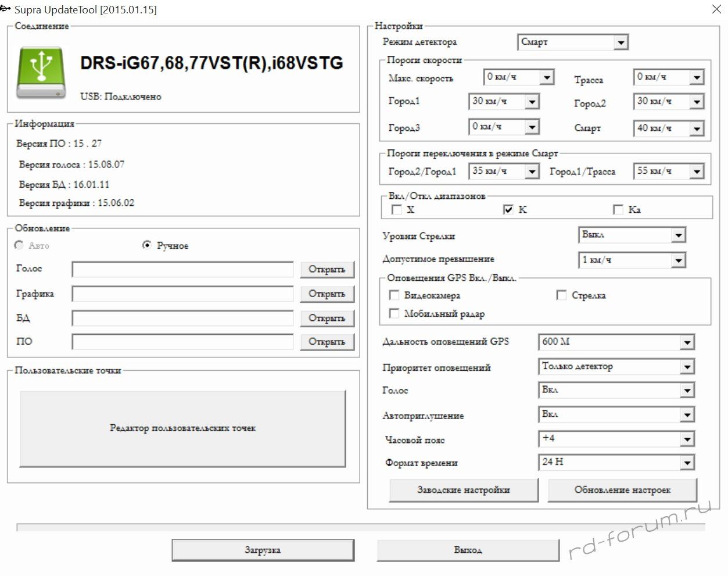The width and height of the screenshot is (728, 576).
Task: Click the green USB drive icon
Action: 41,72
